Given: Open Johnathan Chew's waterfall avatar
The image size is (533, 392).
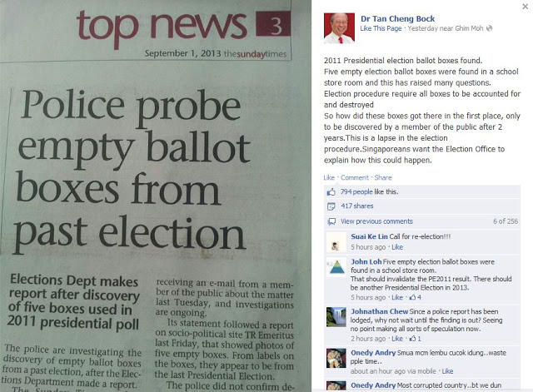Looking at the screenshot, I should point(336,317).
